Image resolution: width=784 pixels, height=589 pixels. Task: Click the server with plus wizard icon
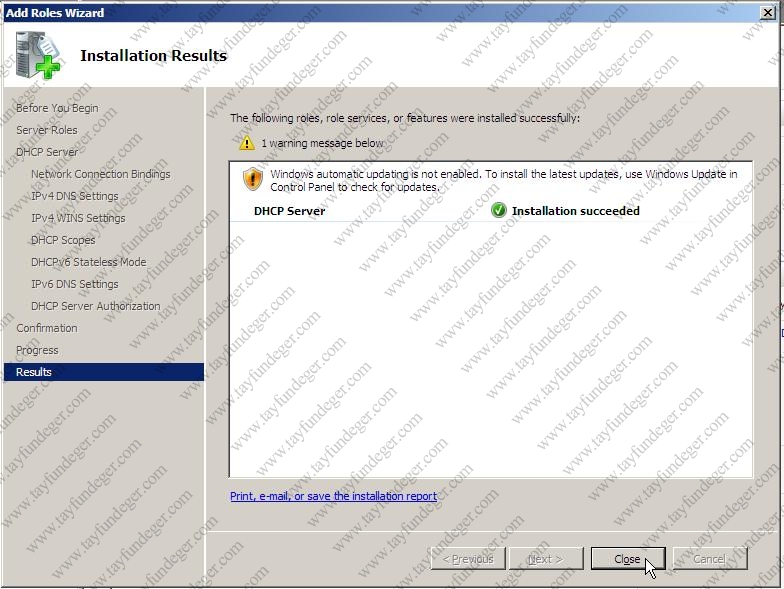[38, 56]
